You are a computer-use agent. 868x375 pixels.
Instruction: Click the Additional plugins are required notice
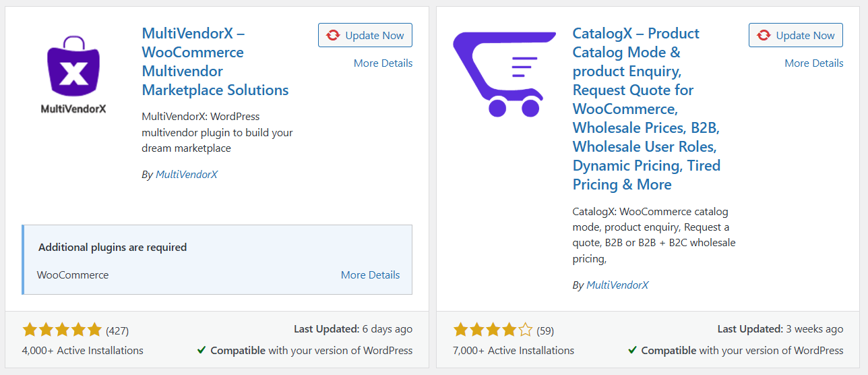pyautogui.click(x=113, y=248)
